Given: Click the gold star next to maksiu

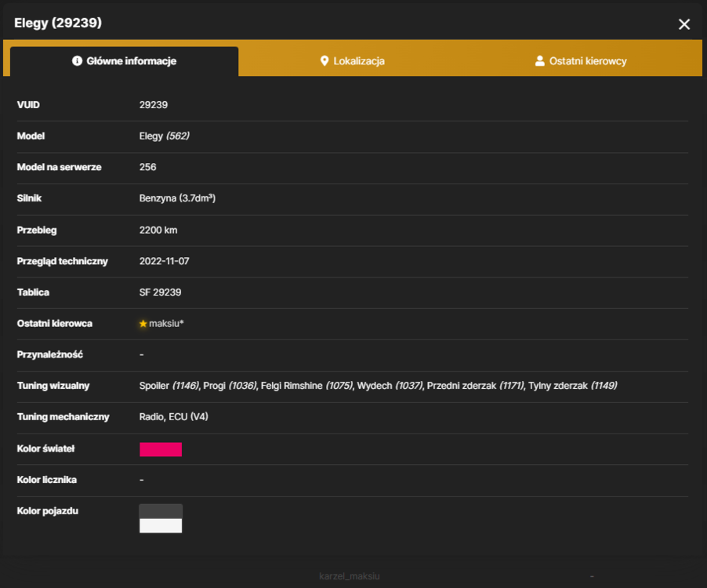Looking at the screenshot, I should click(x=143, y=324).
